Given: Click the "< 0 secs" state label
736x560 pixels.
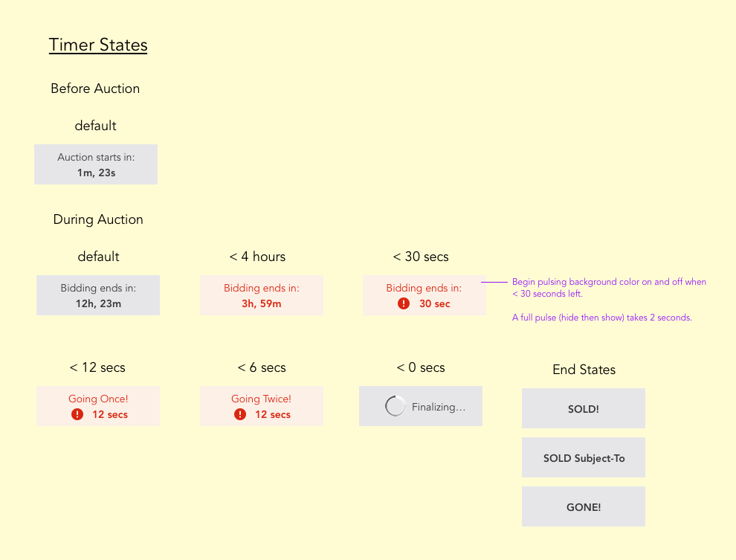Looking at the screenshot, I should [x=421, y=367].
